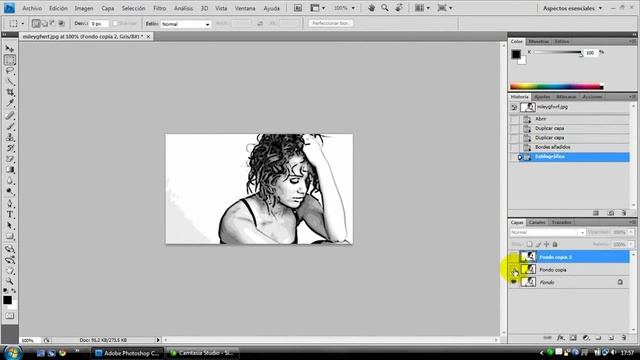The image size is (640, 360).
Task: Toggle visibility of Fondo copia 2 layer
Action: click(514, 257)
